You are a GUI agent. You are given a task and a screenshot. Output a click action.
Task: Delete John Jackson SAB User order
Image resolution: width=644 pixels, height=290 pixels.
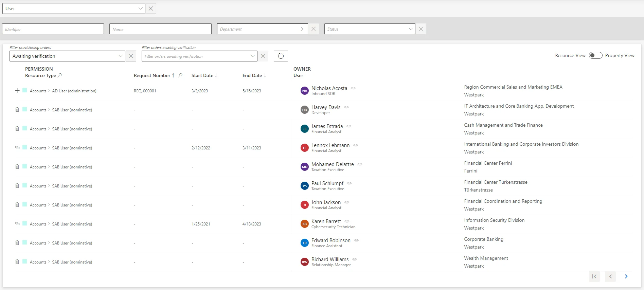coord(17,204)
